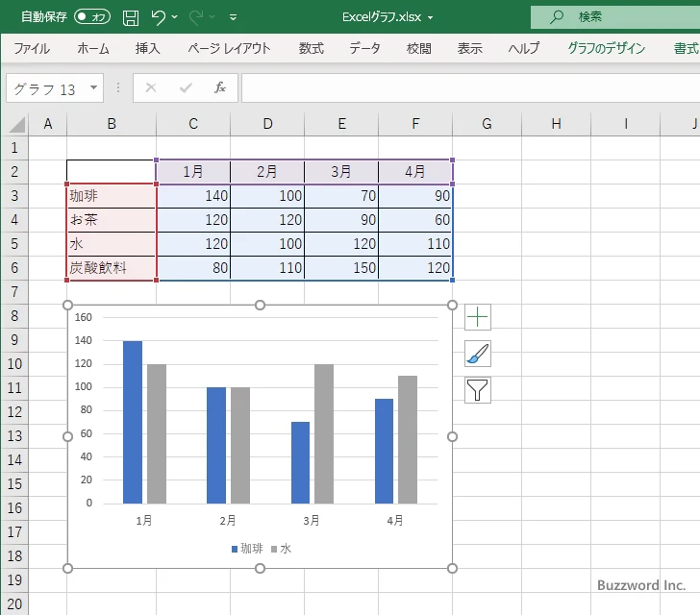Expand the Redo history dropdown arrow
This screenshot has width=700, height=615.
coord(212,17)
